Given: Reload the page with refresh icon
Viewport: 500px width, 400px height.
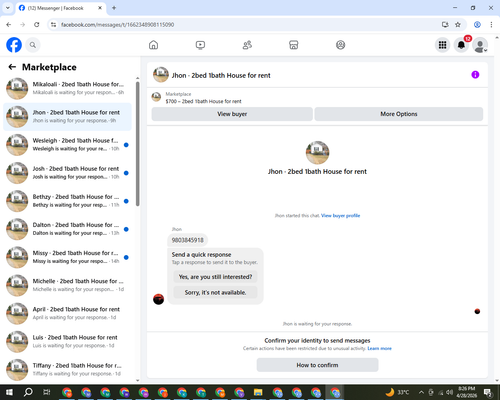Looking at the screenshot, I should (x=37, y=25).
